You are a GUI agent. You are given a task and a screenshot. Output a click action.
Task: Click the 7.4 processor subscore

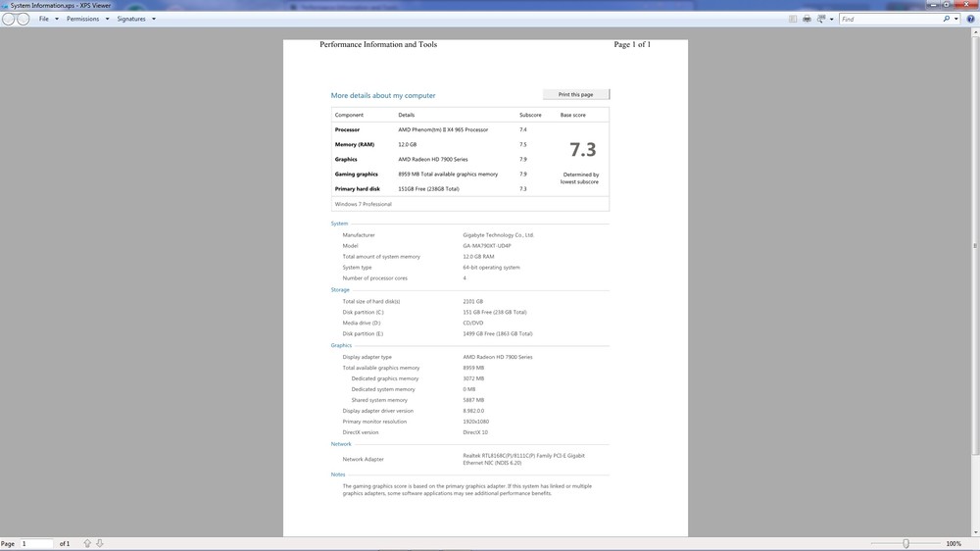pos(523,130)
